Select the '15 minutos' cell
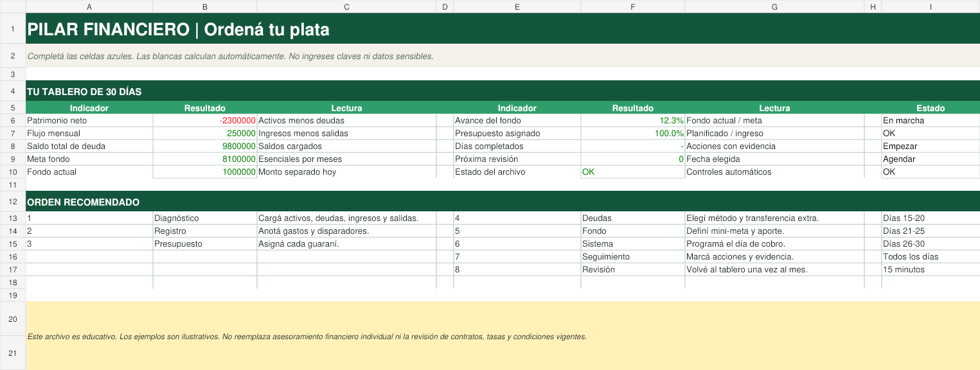980x370 pixels. [x=931, y=270]
